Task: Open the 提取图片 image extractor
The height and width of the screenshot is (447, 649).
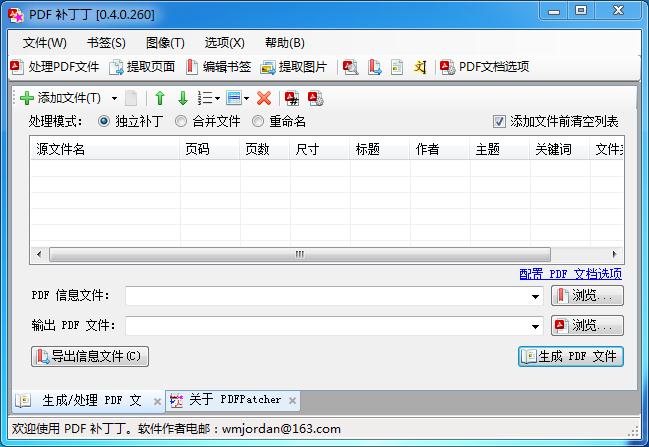Action: coord(294,67)
